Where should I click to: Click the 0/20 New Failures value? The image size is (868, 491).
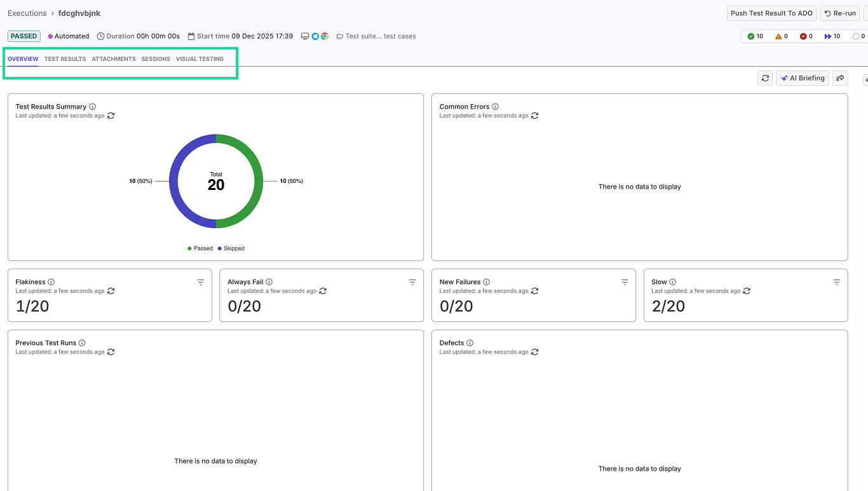456,306
